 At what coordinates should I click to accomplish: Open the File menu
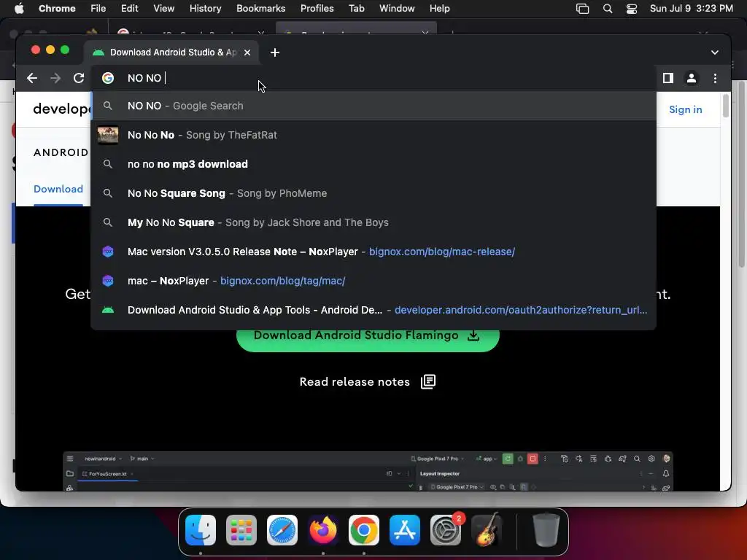tap(98, 9)
